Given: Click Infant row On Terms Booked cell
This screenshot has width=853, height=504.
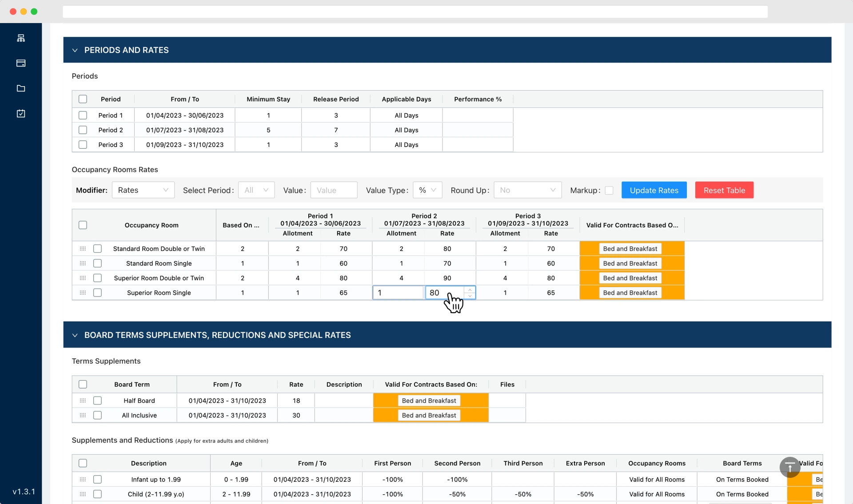Looking at the screenshot, I should pos(742,480).
